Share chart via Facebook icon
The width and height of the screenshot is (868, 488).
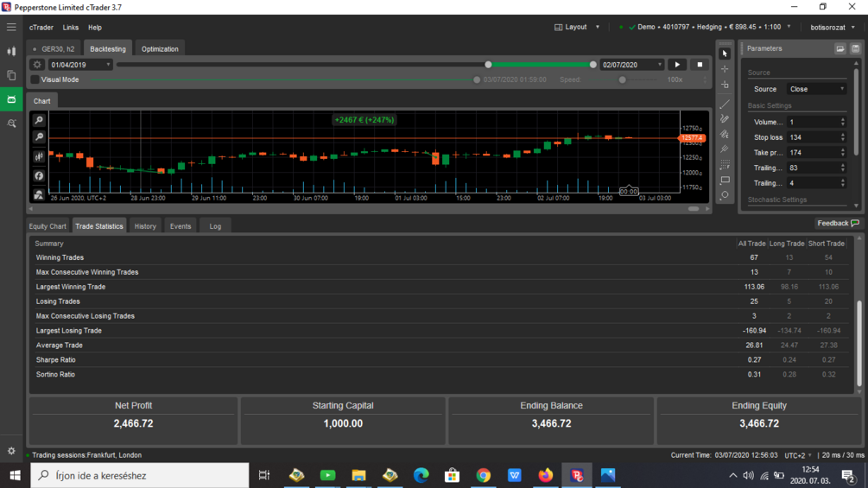pyautogui.click(x=39, y=176)
